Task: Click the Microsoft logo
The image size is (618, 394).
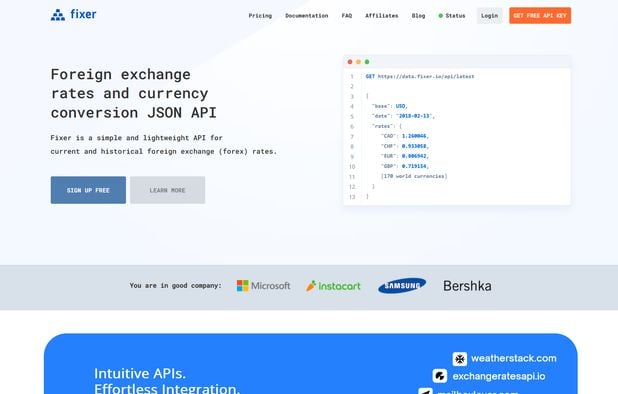Action: pyautogui.click(x=263, y=286)
